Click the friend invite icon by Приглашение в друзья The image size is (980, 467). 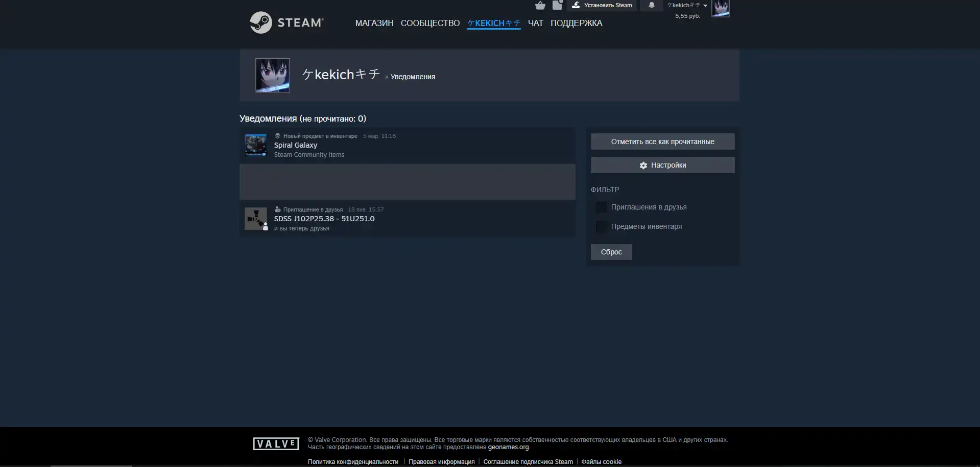pyautogui.click(x=277, y=209)
